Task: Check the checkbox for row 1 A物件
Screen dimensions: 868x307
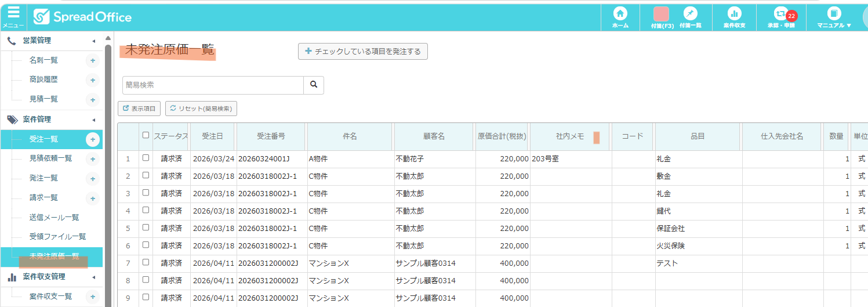Action: tap(146, 158)
